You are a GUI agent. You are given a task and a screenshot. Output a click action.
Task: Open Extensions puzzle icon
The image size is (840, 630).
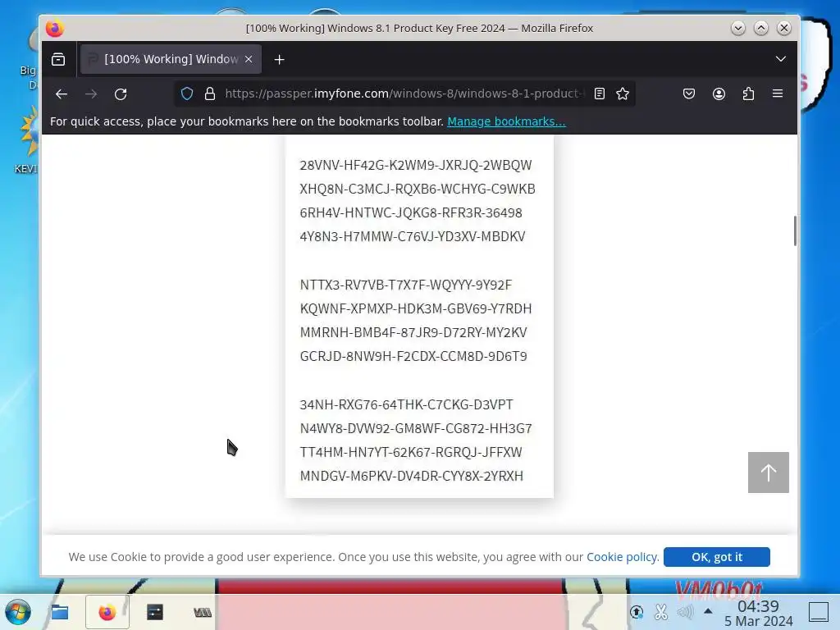coord(748,94)
